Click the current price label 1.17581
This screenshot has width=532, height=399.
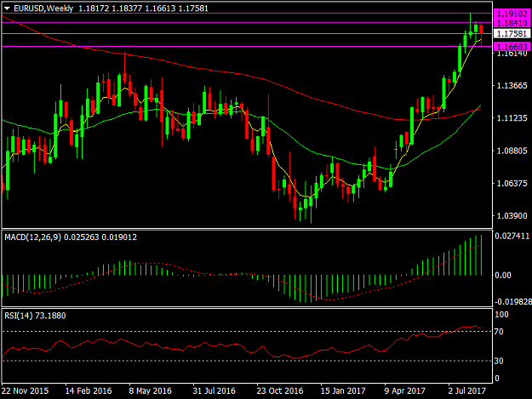coord(512,33)
